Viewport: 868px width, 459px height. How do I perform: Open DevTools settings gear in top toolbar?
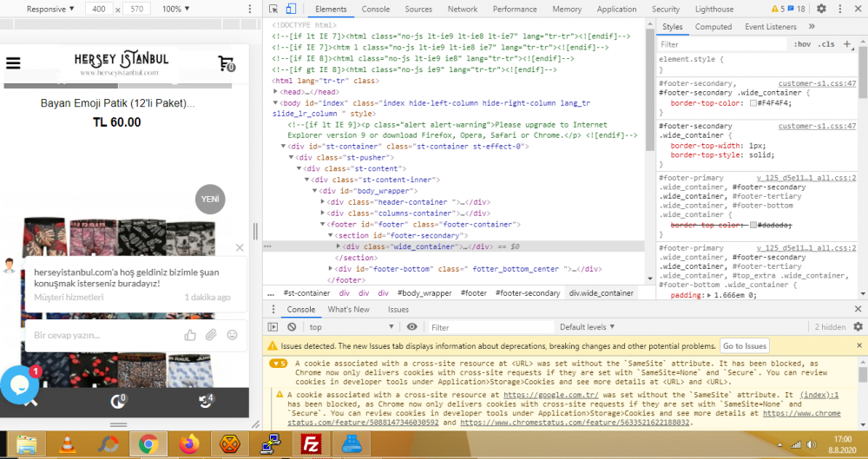[x=821, y=9]
